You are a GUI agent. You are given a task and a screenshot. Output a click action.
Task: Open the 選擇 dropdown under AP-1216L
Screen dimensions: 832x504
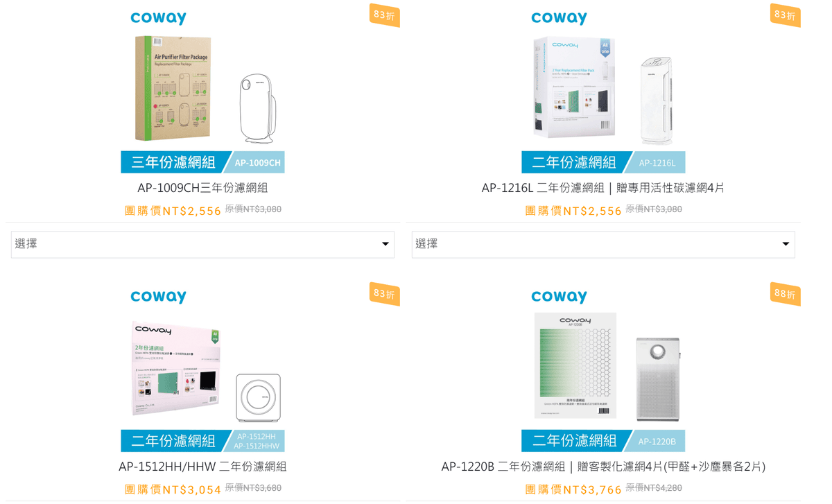603,244
